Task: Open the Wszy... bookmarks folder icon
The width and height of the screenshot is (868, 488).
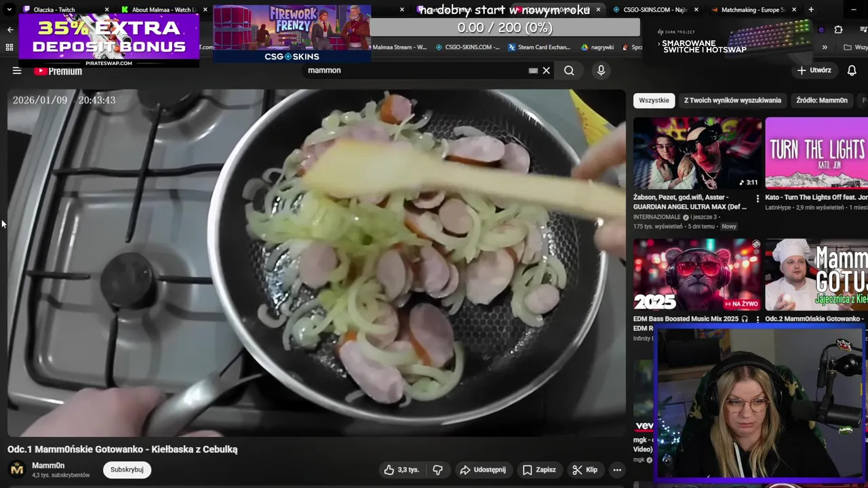Action: click(847, 47)
